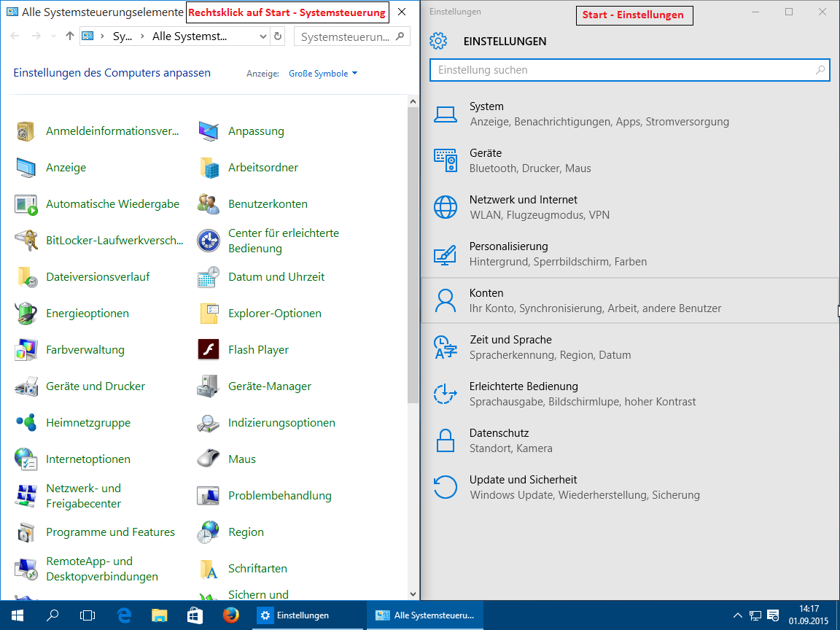Open Geräte-Manager icon
Viewport: 840px width, 630px height.
click(208, 386)
